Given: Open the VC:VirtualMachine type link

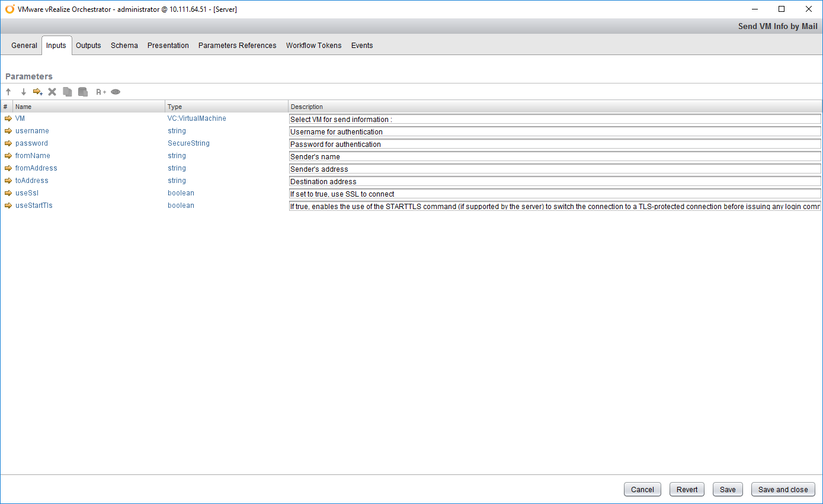Looking at the screenshot, I should (x=197, y=118).
